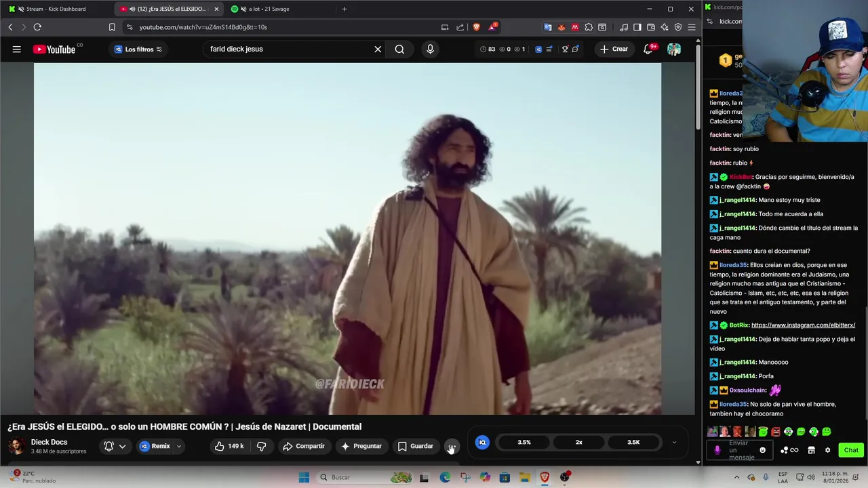Go back to the previous page
The width and height of the screenshot is (868, 488).
(x=10, y=27)
